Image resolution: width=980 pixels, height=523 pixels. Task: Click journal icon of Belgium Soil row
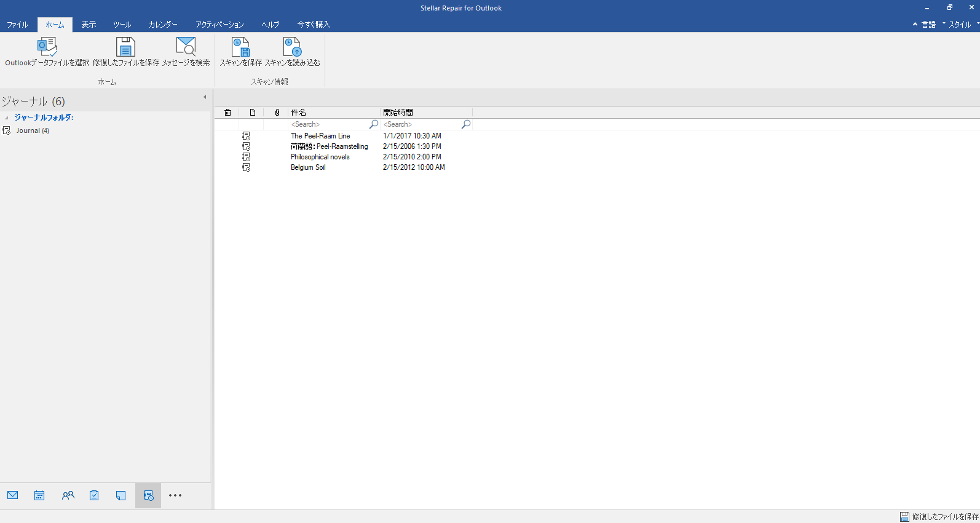point(247,167)
